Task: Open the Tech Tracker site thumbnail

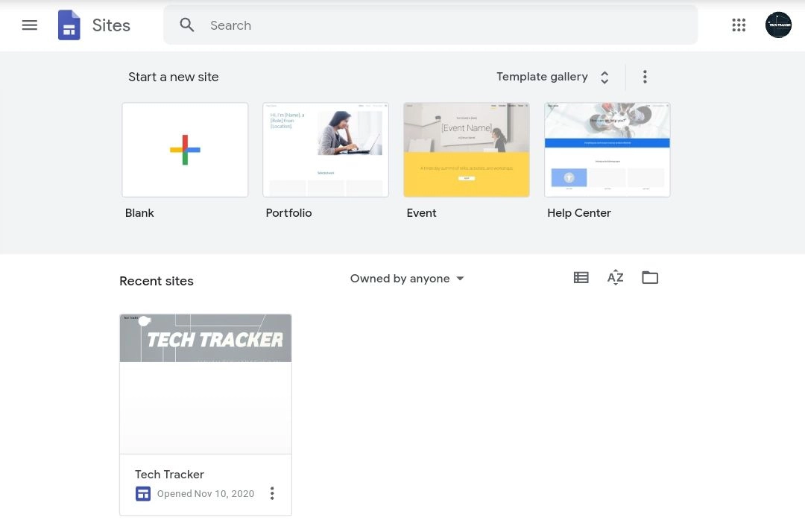Action: (206, 384)
